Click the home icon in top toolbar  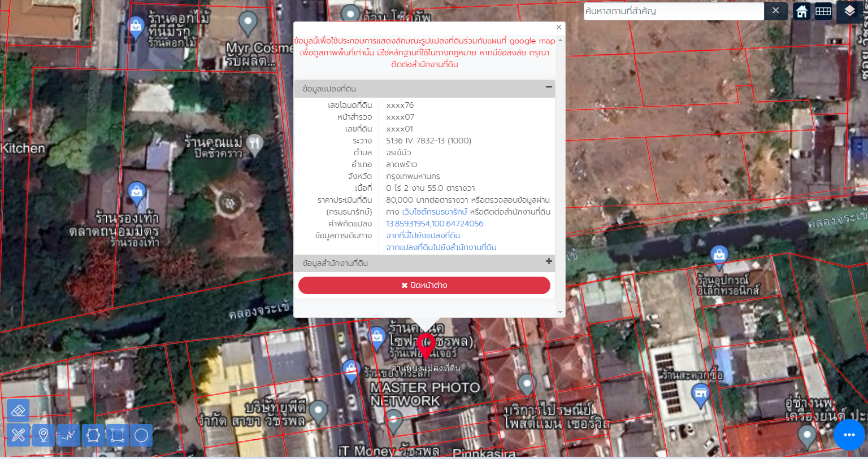[x=801, y=11]
